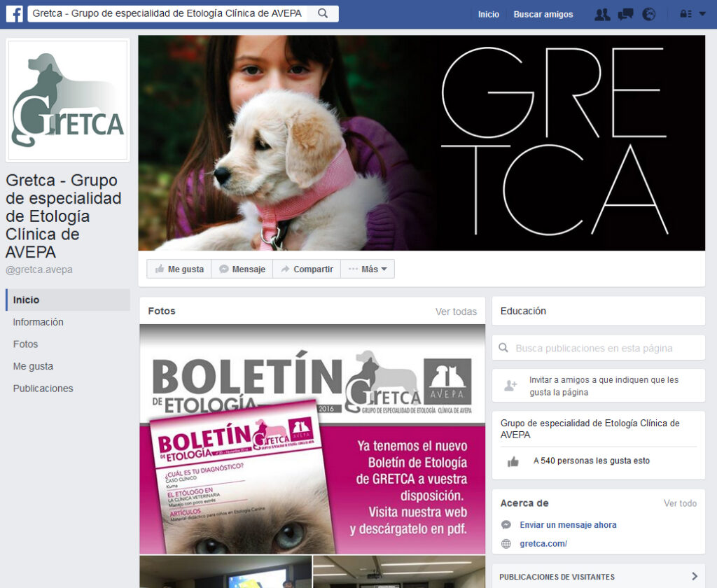Click the messenger icon in Acerca de
This screenshot has height=588, width=717.
point(506,525)
